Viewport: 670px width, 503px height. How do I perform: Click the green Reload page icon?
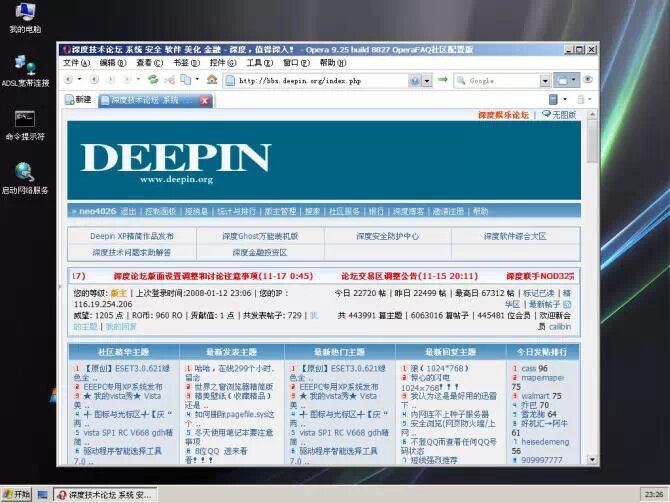pos(153,79)
